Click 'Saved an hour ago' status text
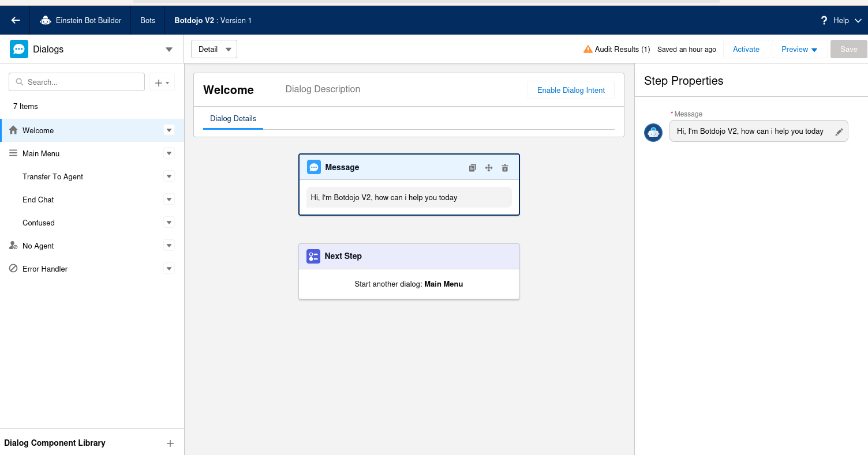The width and height of the screenshot is (868, 455). pyautogui.click(x=687, y=50)
